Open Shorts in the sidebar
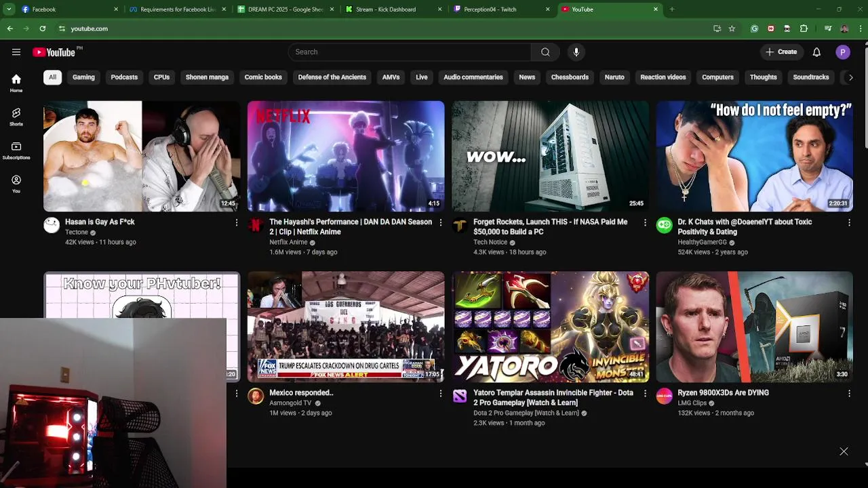This screenshot has width=868, height=488. coord(16,117)
